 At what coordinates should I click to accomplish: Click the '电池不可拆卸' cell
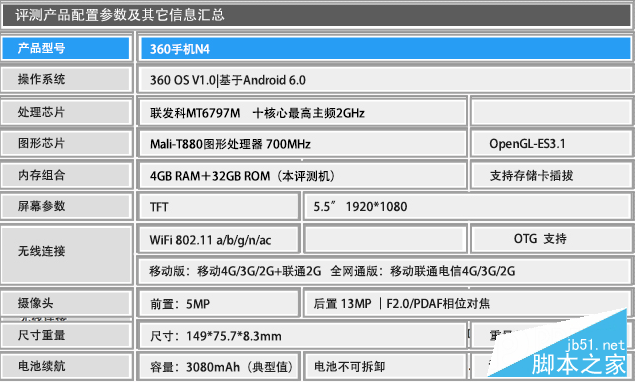tap(385, 367)
